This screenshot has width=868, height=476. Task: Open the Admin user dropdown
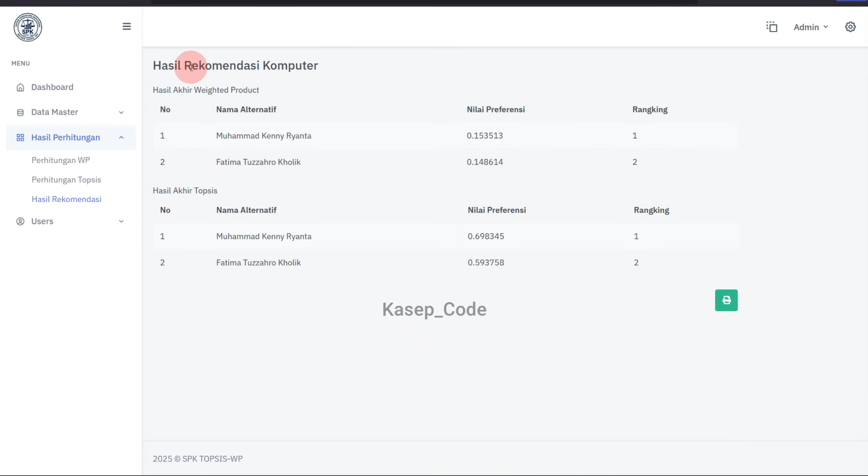click(x=811, y=27)
